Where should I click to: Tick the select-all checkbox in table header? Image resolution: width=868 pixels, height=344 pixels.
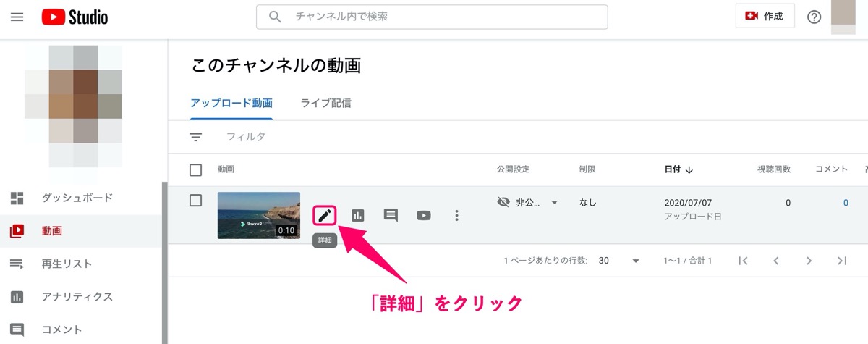pyautogui.click(x=195, y=169)
